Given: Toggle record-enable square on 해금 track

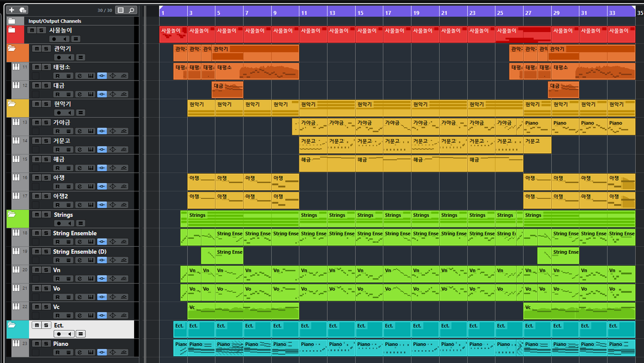Looking at the screenshot, I should [35, 168].
